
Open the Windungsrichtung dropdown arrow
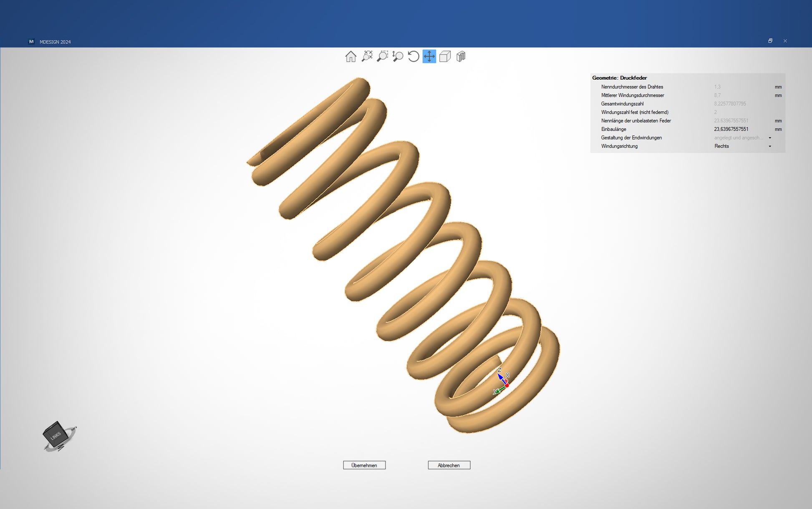[770, 146]
